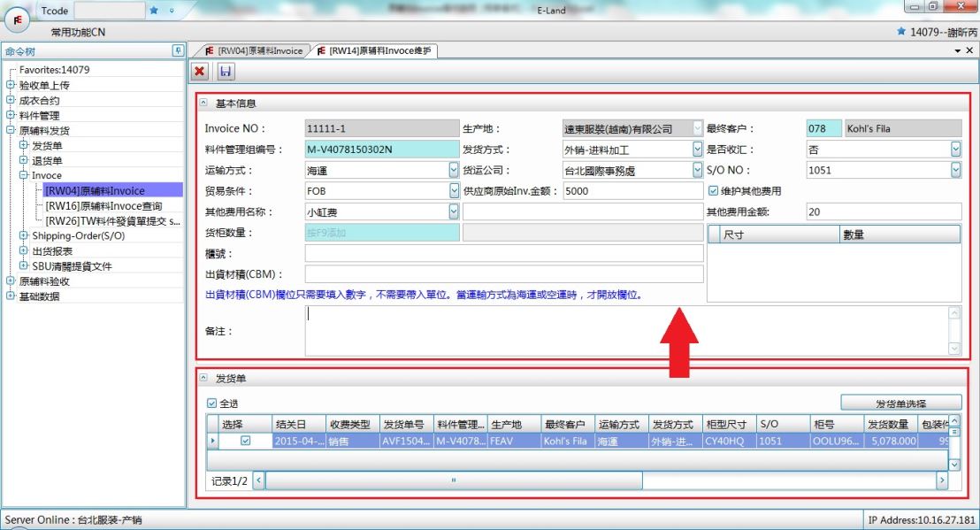This screenshot has height=530, width=980.
Task: Select [RW16]原辅料Invoice查询 in the command tree
Action: 103,206
